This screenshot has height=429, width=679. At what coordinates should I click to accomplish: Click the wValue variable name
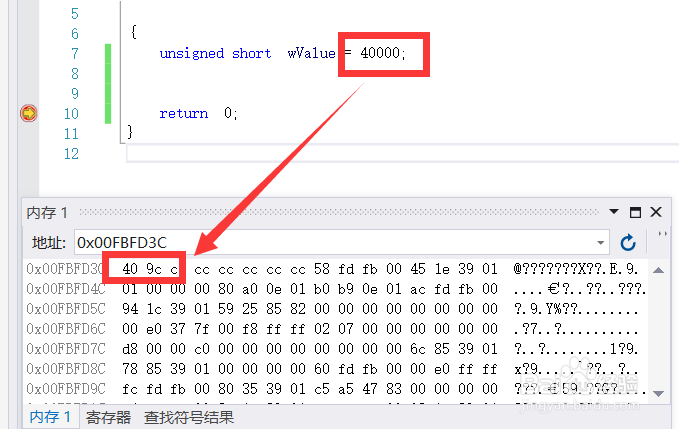pyautogui.click(x=311, y=53)
